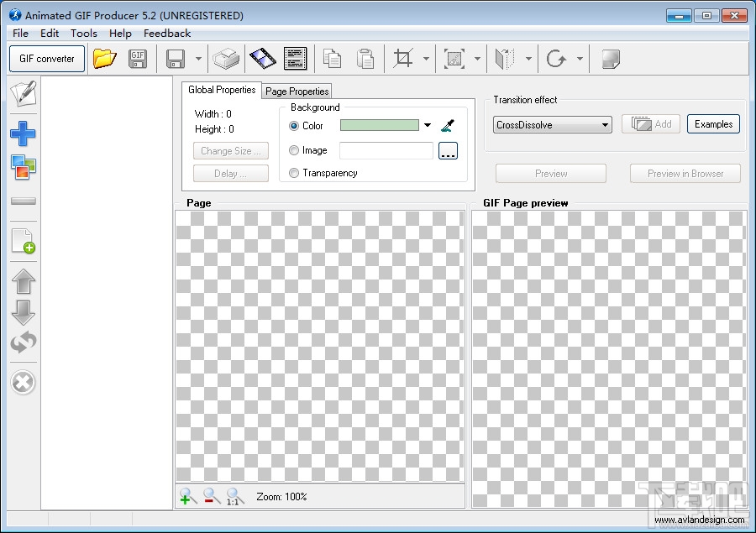
Task: Open the yellow folder icon in toolbar
Action: pos(105,59)
